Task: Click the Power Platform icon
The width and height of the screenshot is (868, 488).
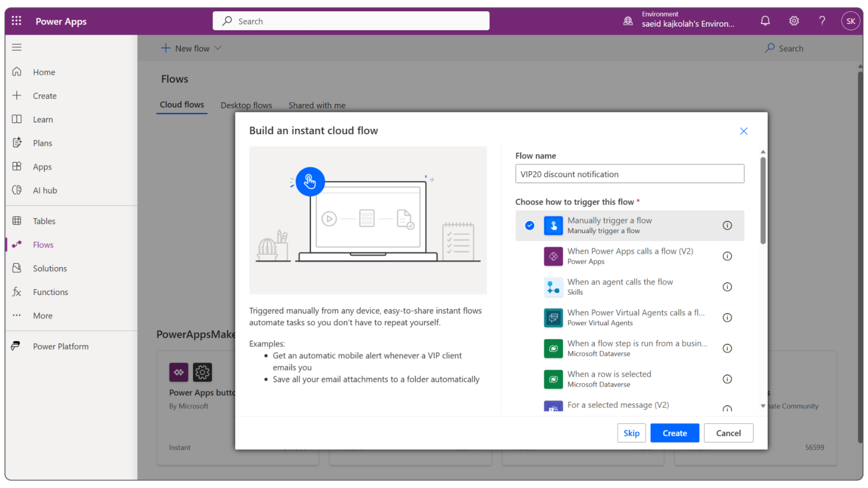Action: [16, 346]
